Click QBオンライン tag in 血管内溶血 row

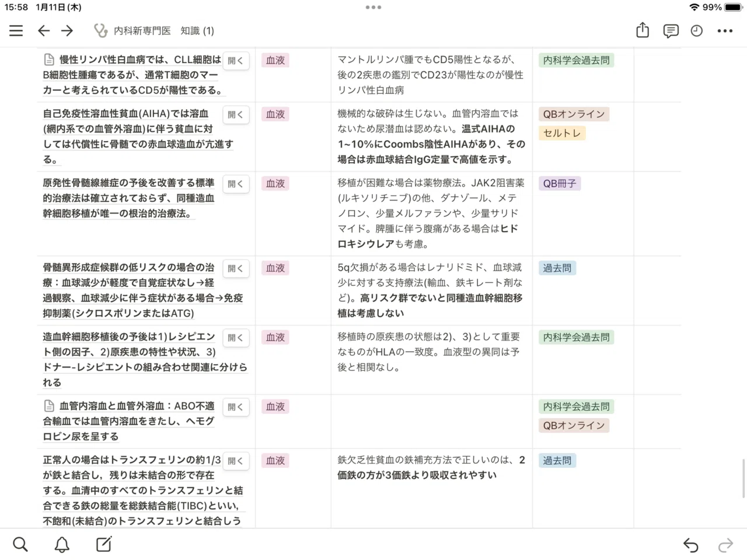coord(574,425)
